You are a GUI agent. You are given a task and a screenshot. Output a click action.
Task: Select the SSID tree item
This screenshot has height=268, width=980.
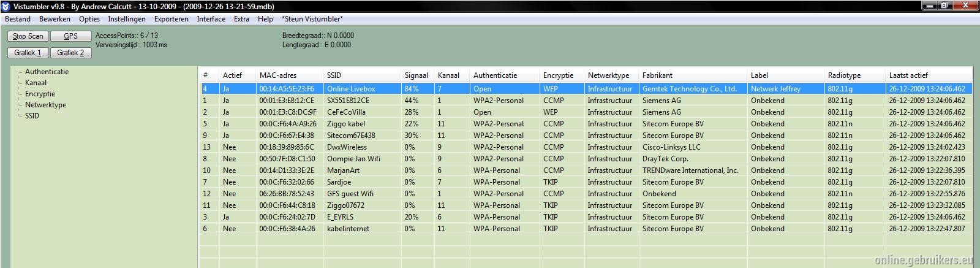32,116
